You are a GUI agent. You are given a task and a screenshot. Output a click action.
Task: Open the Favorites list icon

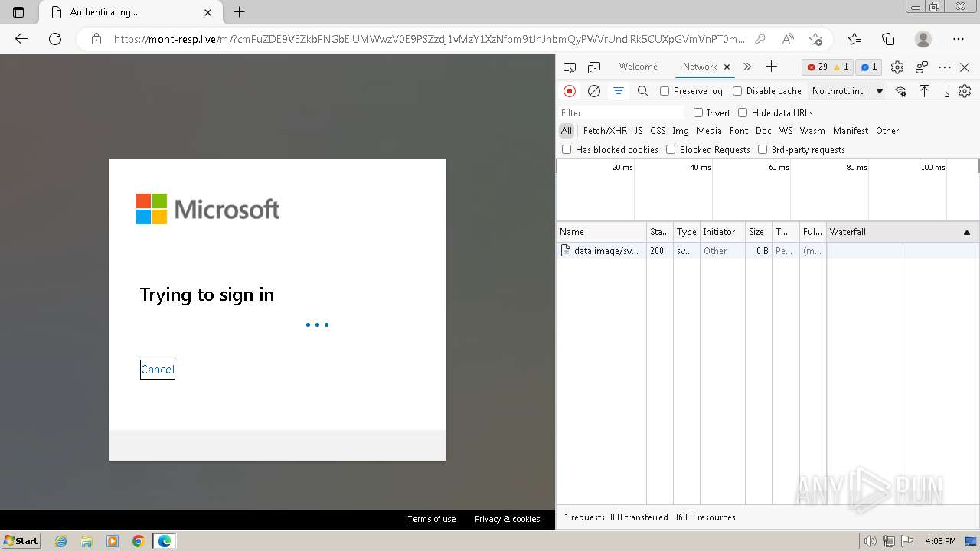coord(854,39)
